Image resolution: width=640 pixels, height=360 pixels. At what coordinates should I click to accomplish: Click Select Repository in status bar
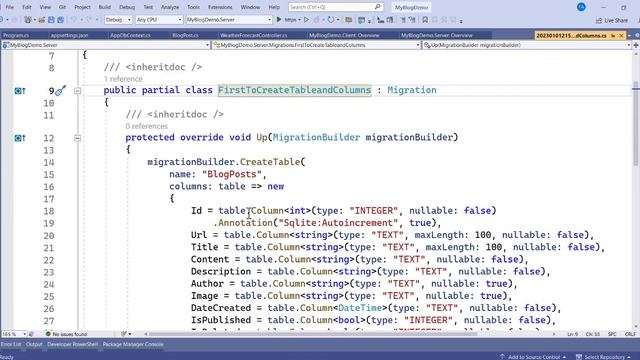(x=603, y=357)
